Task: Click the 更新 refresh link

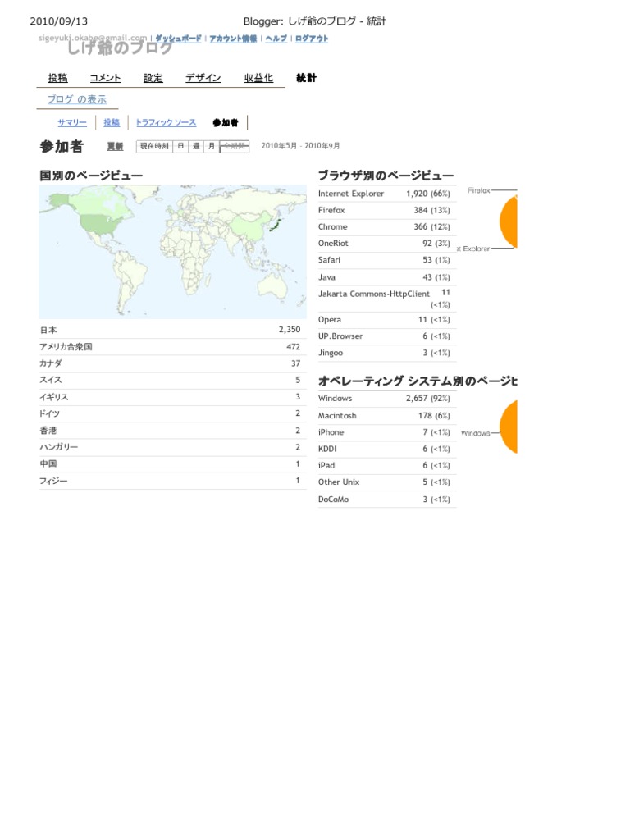Action: [115, 146]
